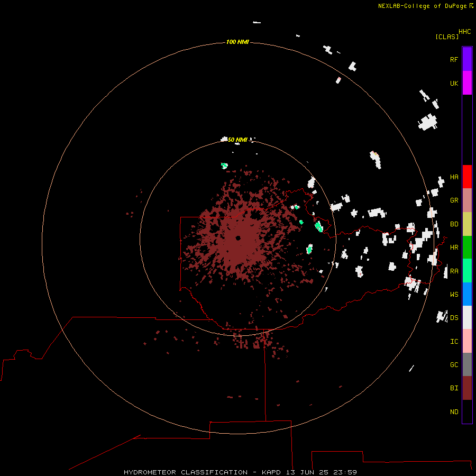The height and width of the screenshot is (476, 476).
Task: Click the HA legend label
Action: point(454,177)
